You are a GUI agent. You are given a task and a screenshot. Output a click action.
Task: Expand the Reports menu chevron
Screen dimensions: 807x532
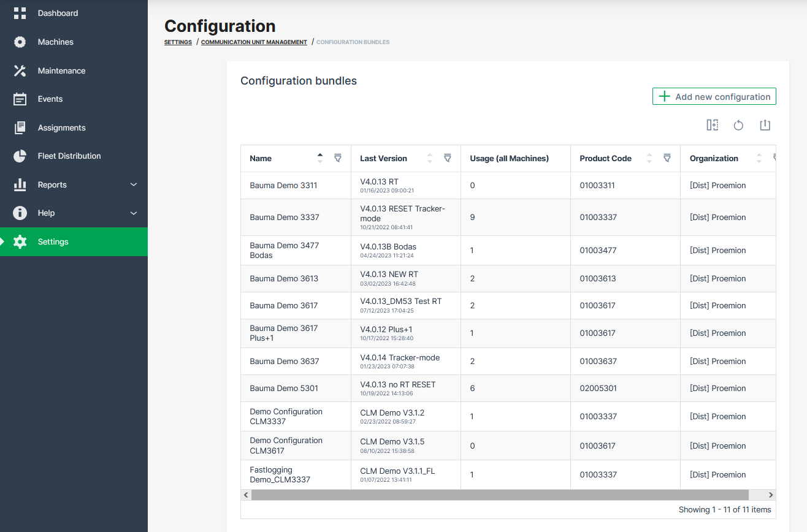134,184
